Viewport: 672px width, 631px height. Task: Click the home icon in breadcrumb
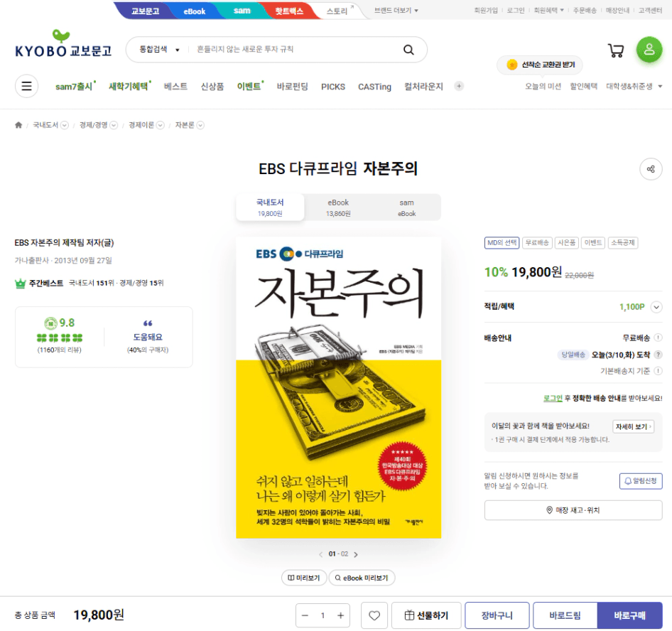18,125
